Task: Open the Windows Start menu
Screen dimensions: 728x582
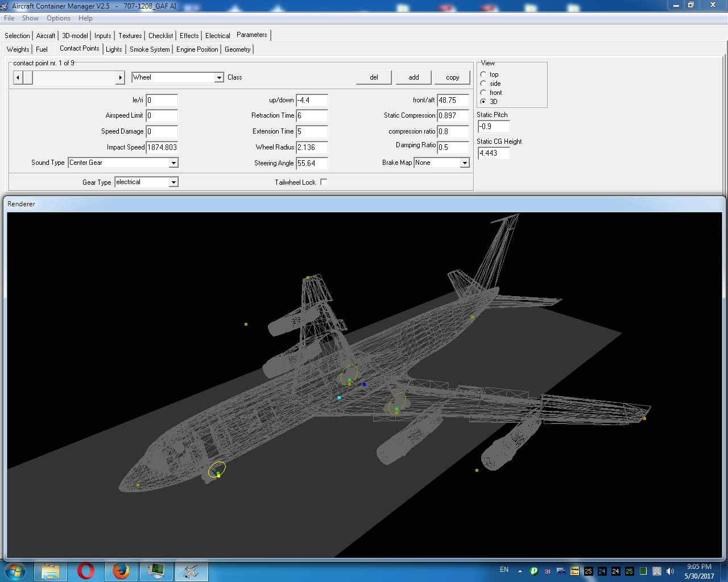Action: pos(15,571)
